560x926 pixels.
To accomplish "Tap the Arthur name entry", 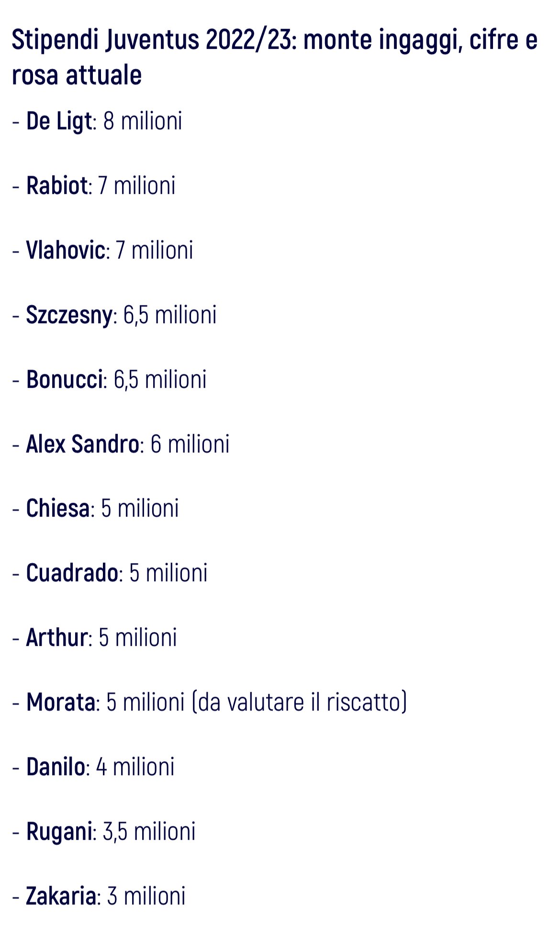I will (56, 637).
